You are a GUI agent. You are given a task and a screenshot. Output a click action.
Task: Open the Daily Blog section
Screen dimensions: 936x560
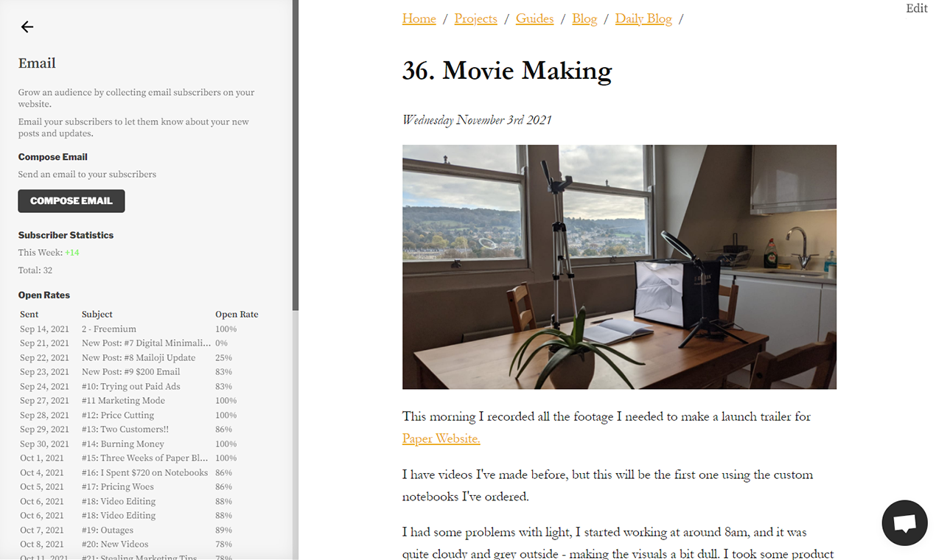(643, 18)
